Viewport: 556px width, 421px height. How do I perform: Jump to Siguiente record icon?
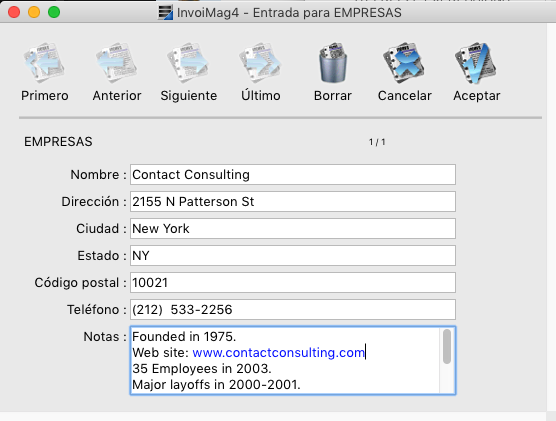pyautogui.click(x=188, y=63)
